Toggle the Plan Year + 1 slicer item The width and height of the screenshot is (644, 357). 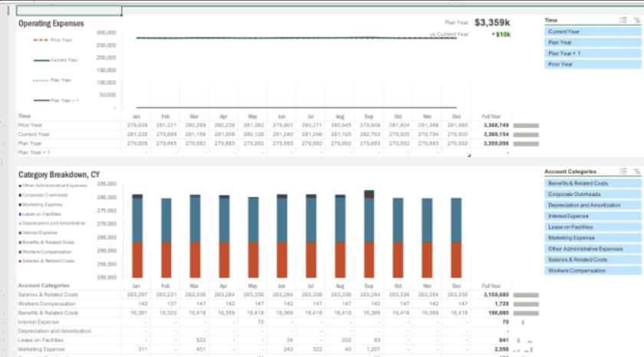593,54
